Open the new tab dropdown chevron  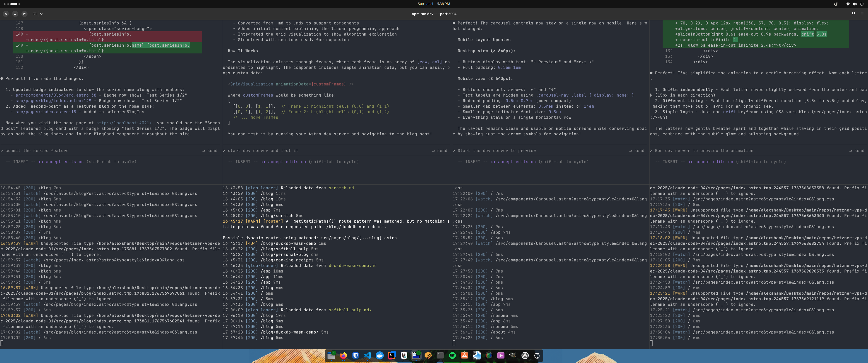coord(41,14)
